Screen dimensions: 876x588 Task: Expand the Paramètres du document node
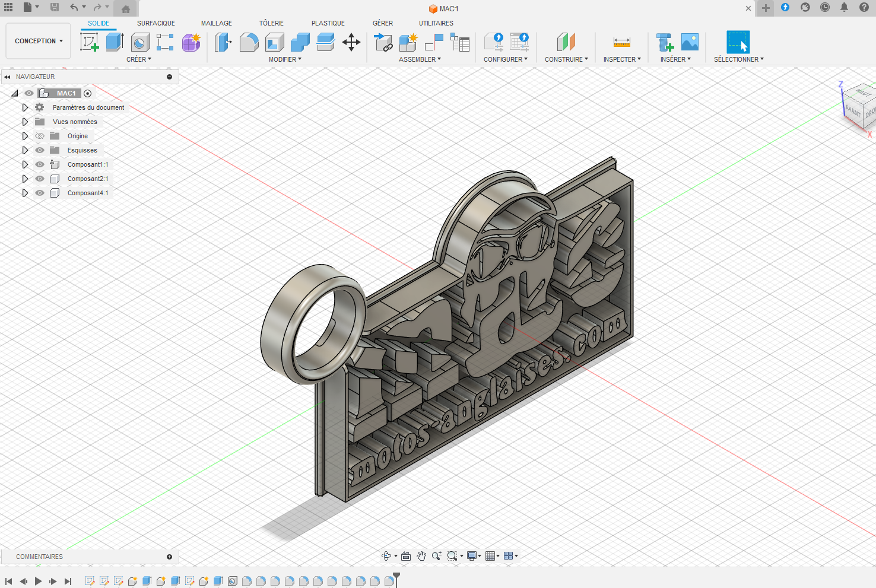pyautogui.click(x=25, y=107)
